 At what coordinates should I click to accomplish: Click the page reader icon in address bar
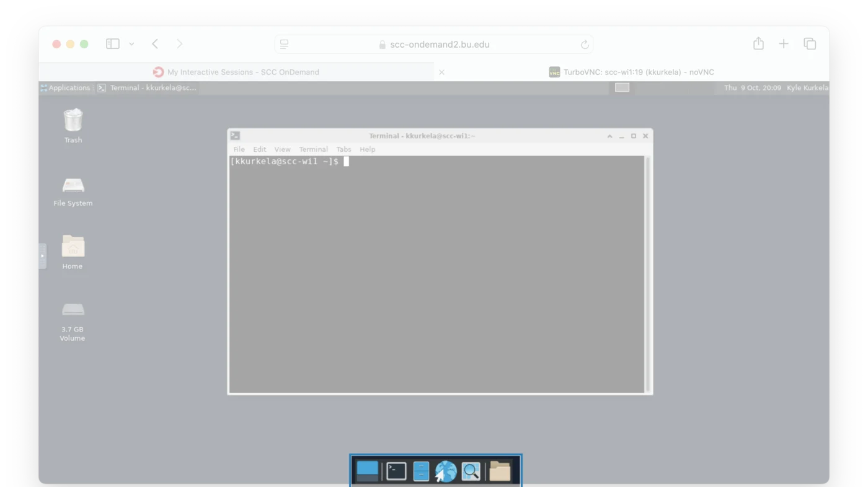284,44
